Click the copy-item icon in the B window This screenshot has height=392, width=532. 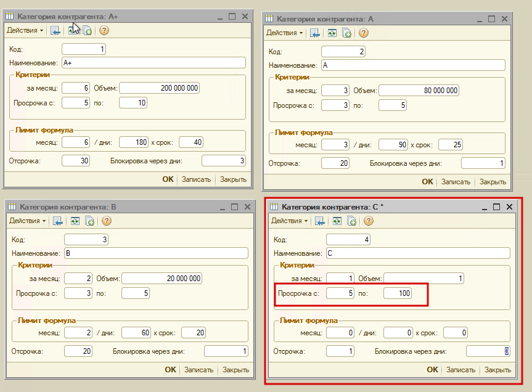click(x=89, y=221)
